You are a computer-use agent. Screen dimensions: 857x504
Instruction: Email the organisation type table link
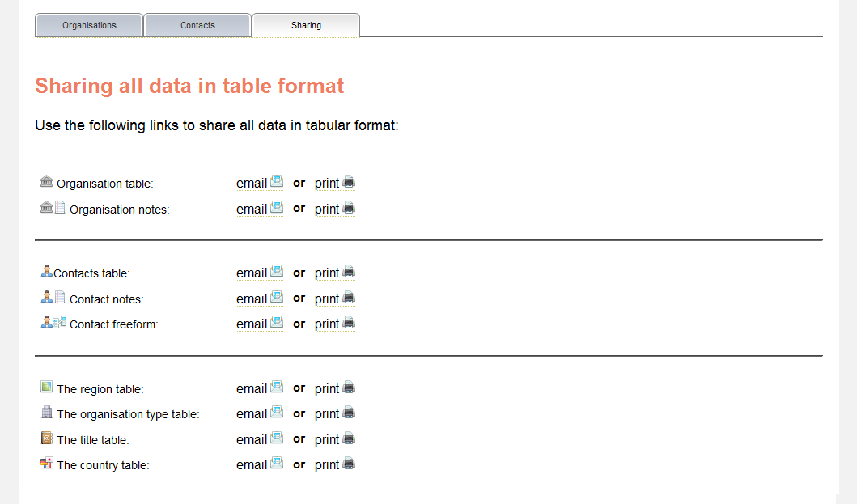click(x=251, y=414)
